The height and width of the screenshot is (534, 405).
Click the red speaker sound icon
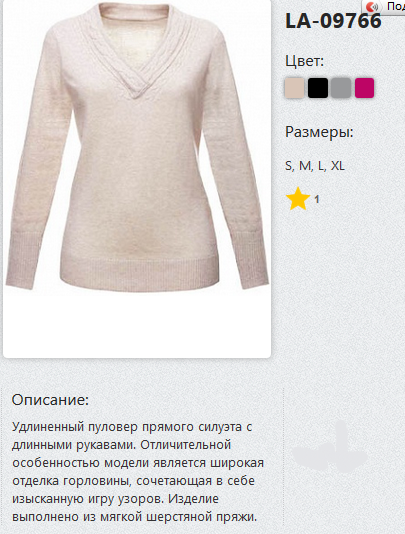[x=372, y=6]
